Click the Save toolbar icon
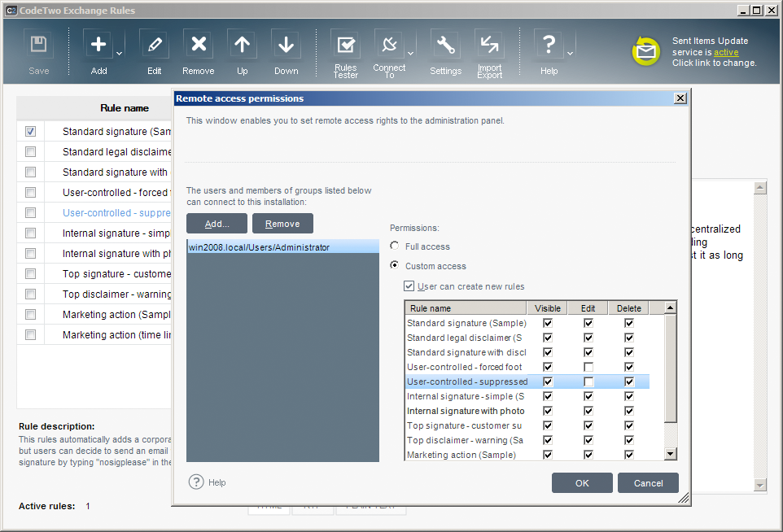 (38, 45)
